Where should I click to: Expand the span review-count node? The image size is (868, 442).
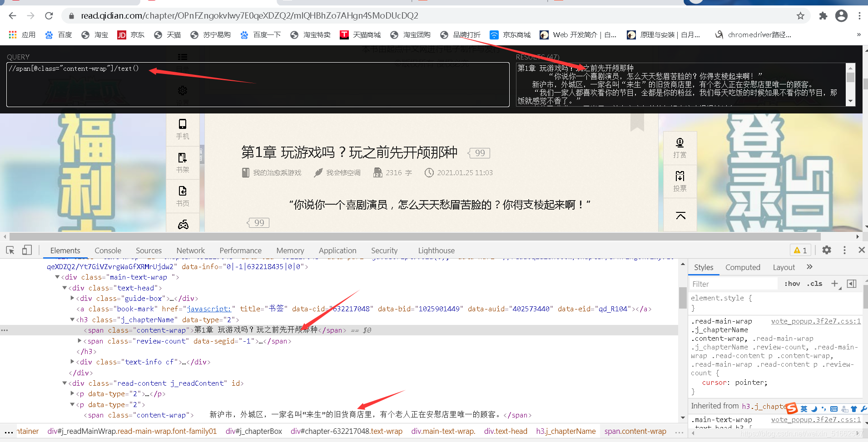(79, 341)
